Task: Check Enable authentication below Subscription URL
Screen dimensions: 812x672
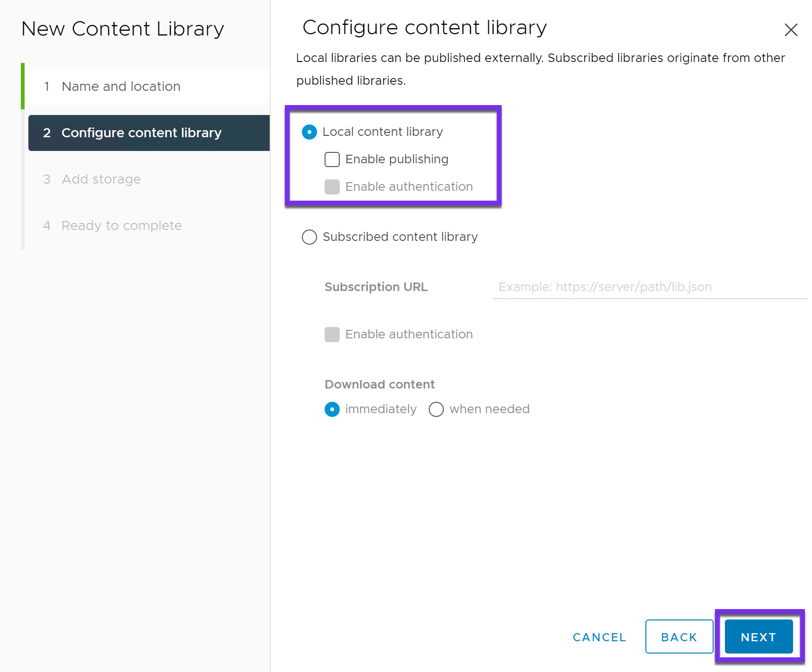Action: click(332, 334)
